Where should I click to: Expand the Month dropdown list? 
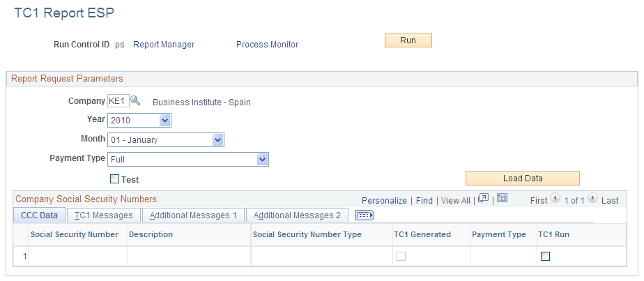pos(166,140)
